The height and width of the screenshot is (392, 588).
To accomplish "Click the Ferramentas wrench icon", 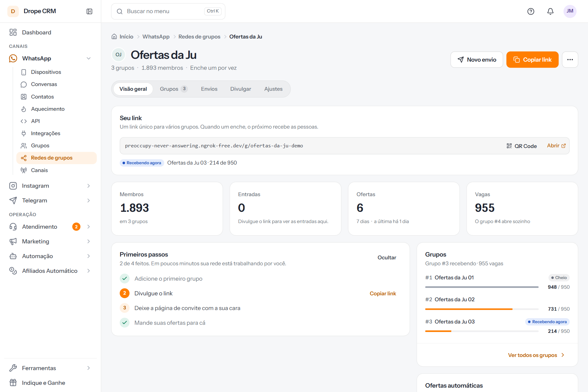I will click(13, 368).
